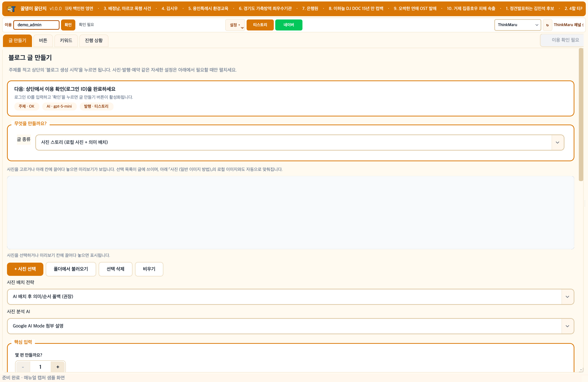Click ticker item 1. 정견발표하는 김민석 후보
The image size is (588, 382).
pyautogui.click(x=530, y=9)
